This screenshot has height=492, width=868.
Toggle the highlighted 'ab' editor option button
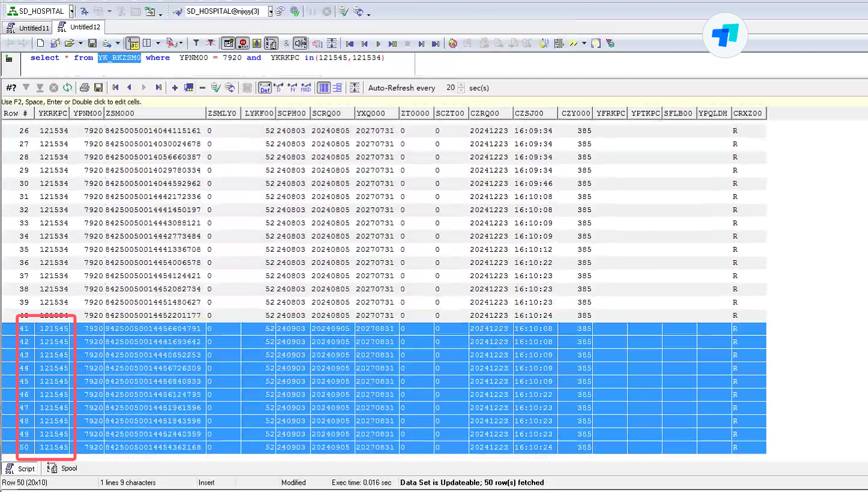click(133, 43)
